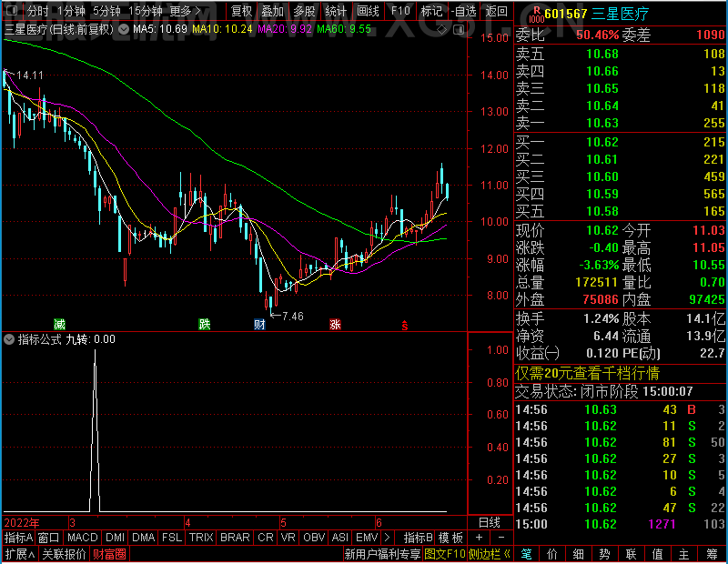The width and height of the screenshot is (728, 564).
Task: Remove from watchlist via -自选
Action: 463,11
